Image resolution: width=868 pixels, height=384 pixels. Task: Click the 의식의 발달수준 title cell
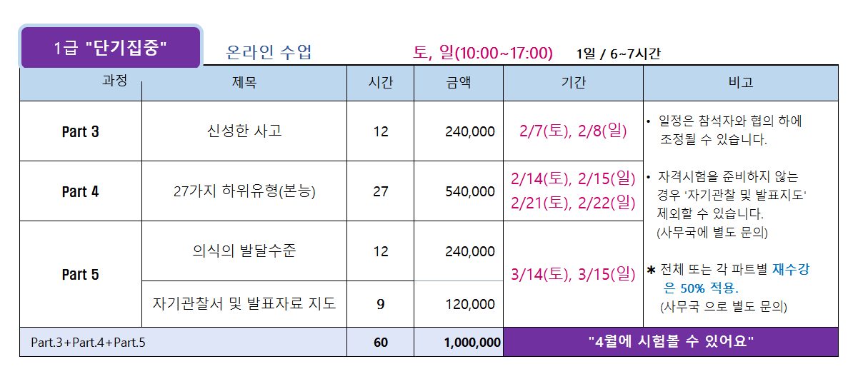[244, 251]
